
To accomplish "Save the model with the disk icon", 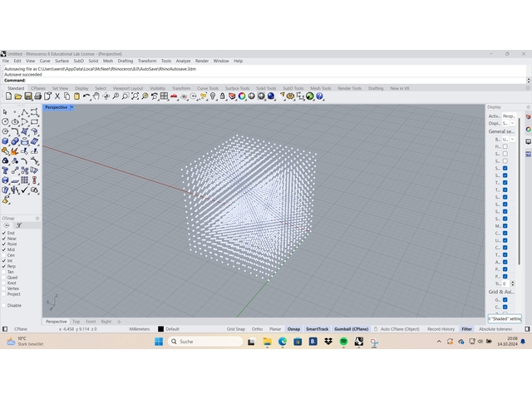I will pyautogui.click(x=27, y=96).
